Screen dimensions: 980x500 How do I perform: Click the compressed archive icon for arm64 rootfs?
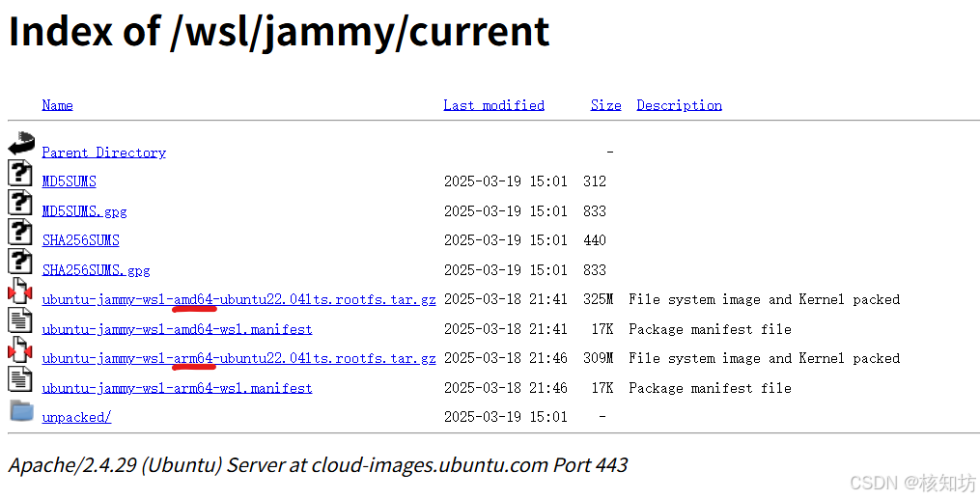pyautogui.click(x=20, y=349)
